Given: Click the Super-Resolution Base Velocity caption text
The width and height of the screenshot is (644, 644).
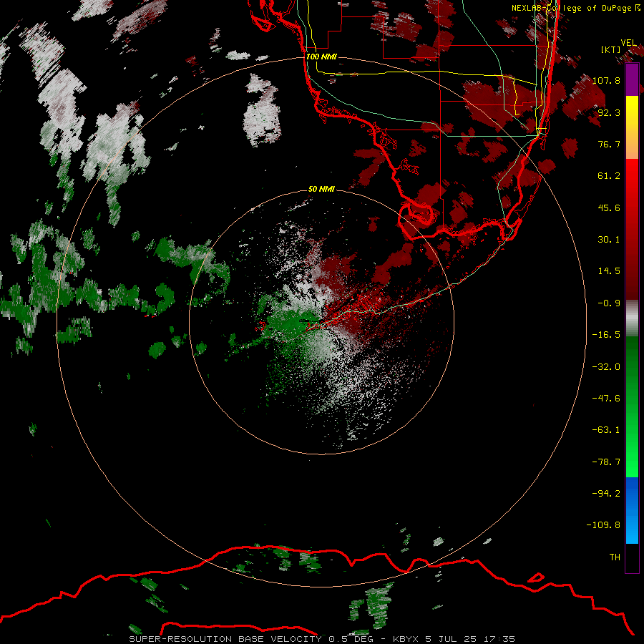Looking at the screenshot, I should tap(321, 639).
